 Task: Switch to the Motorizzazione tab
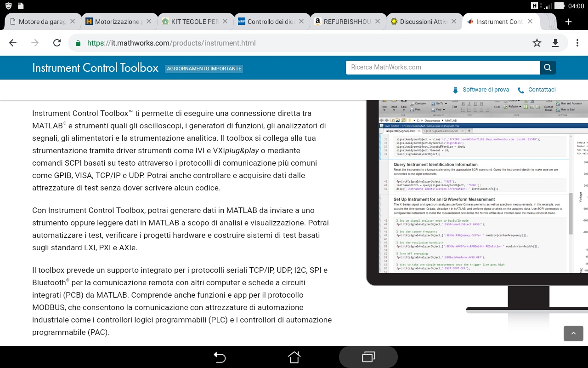coord(118,22)
